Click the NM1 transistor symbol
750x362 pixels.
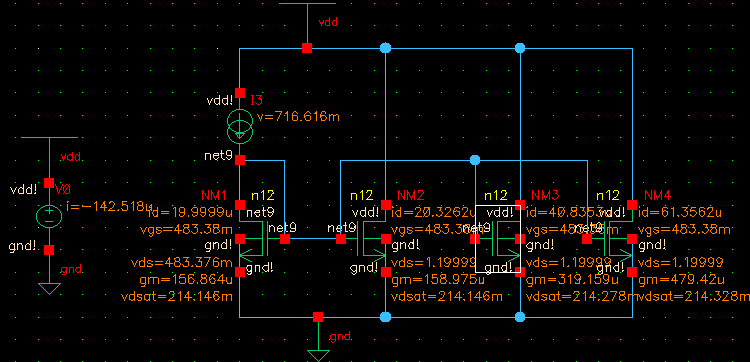[258, 238]
